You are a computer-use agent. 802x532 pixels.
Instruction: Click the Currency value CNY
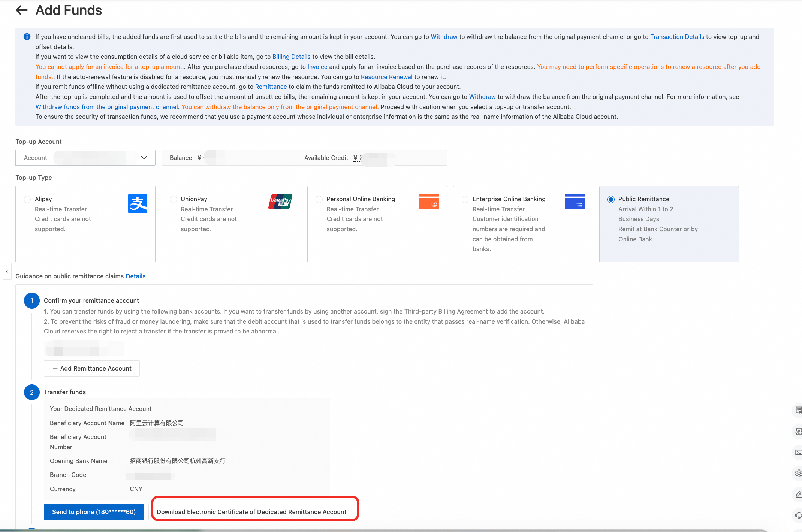click(x=136, y=489)
